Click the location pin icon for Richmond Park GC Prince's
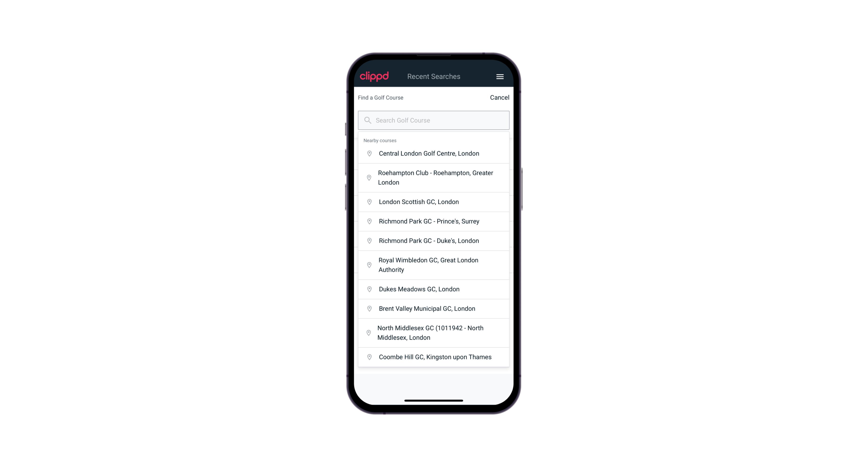Screen dimensions: 868x467 click(369, 221)
